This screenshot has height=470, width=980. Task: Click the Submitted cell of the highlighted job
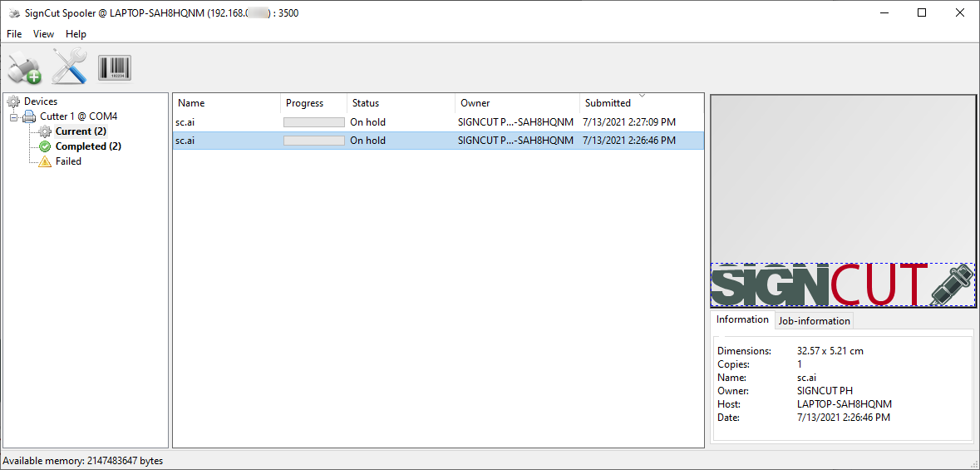pos(628,141)
